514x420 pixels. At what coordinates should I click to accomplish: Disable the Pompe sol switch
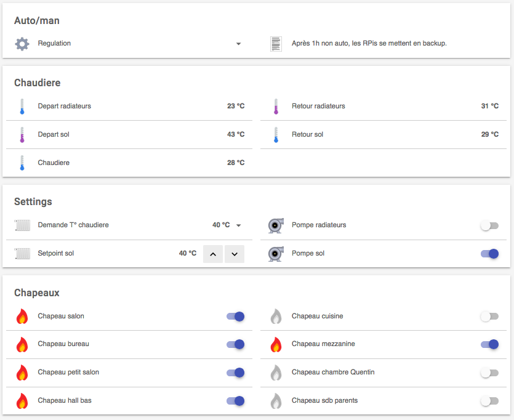tap(489, 254)
